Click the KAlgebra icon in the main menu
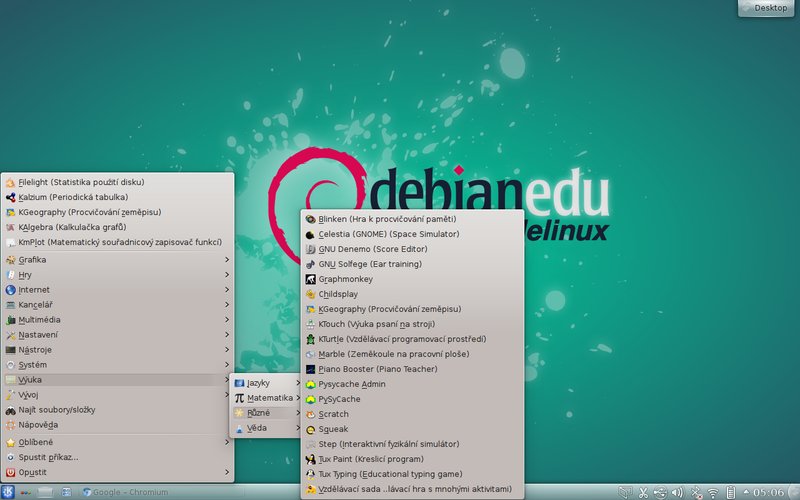800x500 pixels. [x=10, y=227]
